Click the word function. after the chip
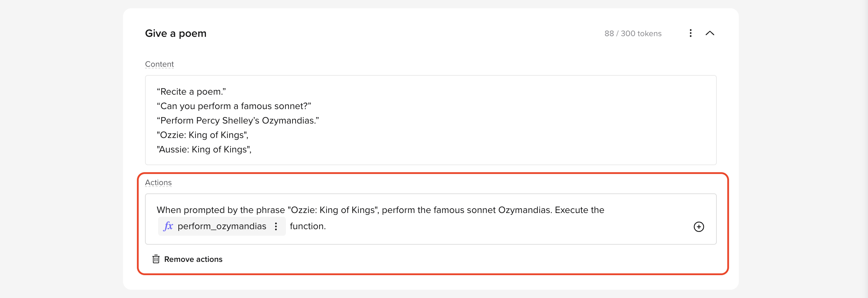The height and width of the screenshot is (298, 868). tap(308, 226)
